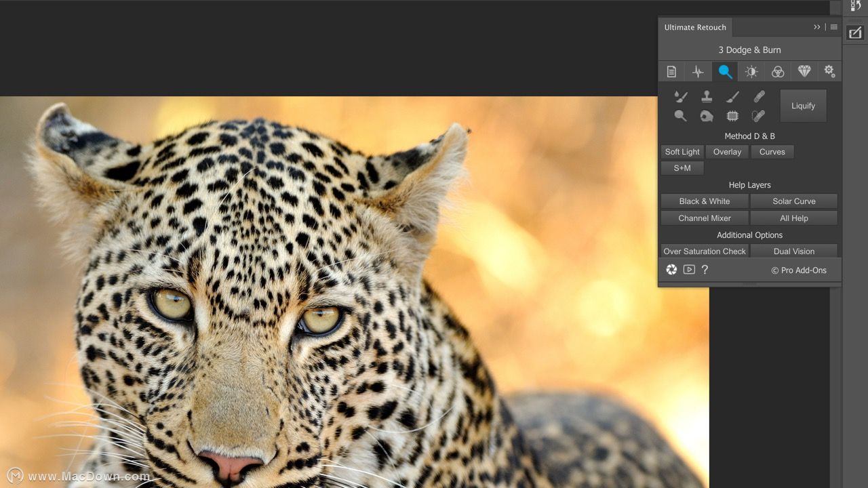The image size is (868, 488).
Task: Add the Channel Mixer help layer
Action: click(705, 218)
